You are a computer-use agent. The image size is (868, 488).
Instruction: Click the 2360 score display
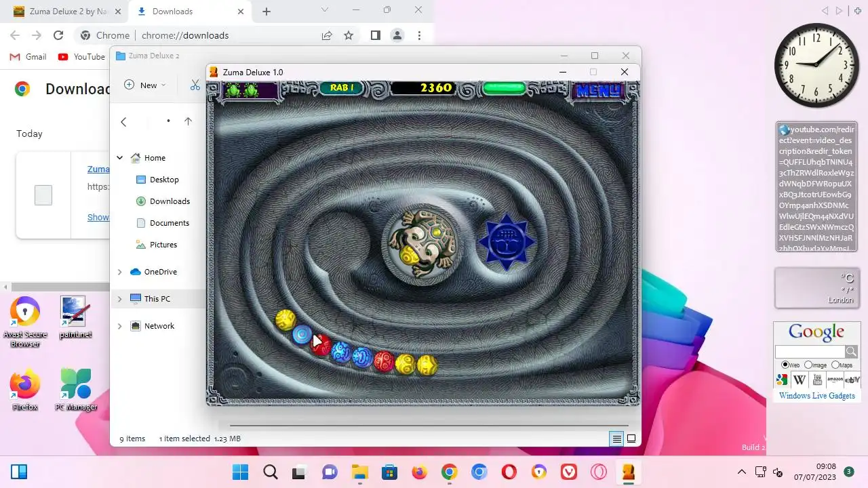[436, 88]
